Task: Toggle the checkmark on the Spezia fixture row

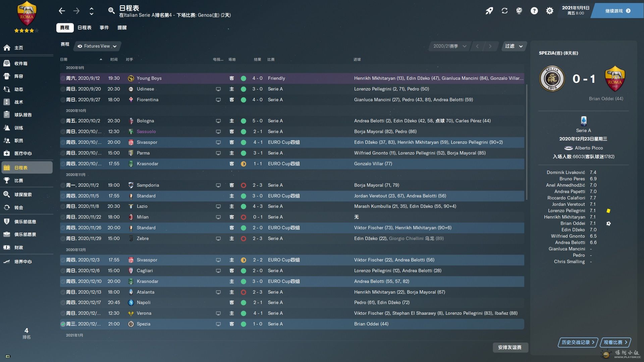Action: (x=63, y=324)
